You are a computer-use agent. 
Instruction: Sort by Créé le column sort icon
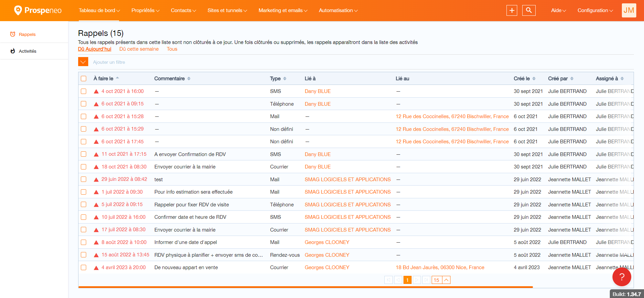coord(534,79)
